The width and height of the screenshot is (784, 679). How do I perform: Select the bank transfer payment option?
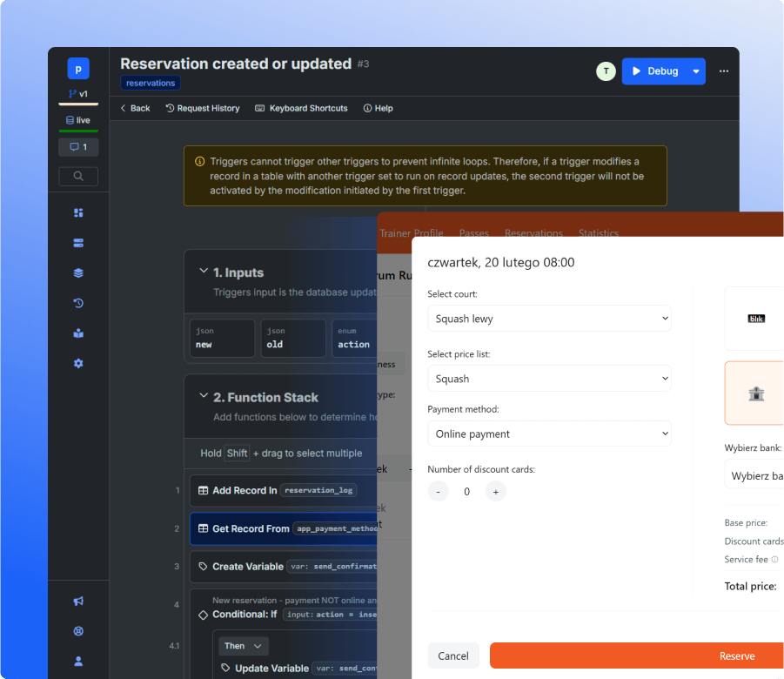point(755,393)
